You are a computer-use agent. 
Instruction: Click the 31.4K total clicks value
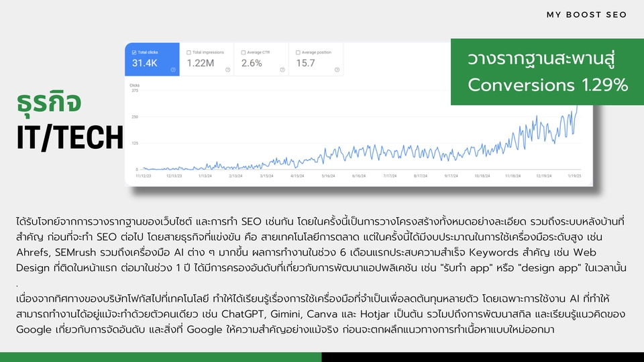(x=146, y=63)
